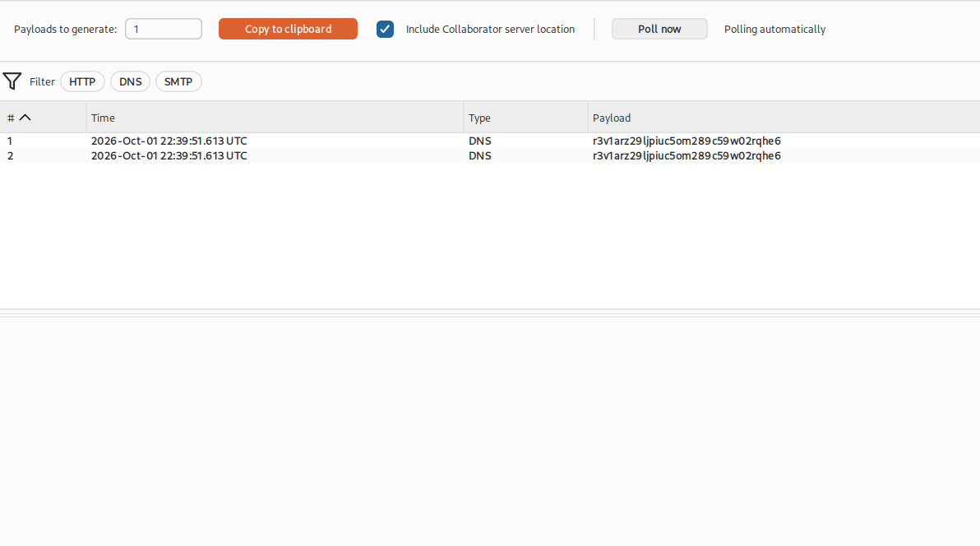Click the second row's payload value
The height and width of the screenshot is (546, 980).
(x=686, y=155)
